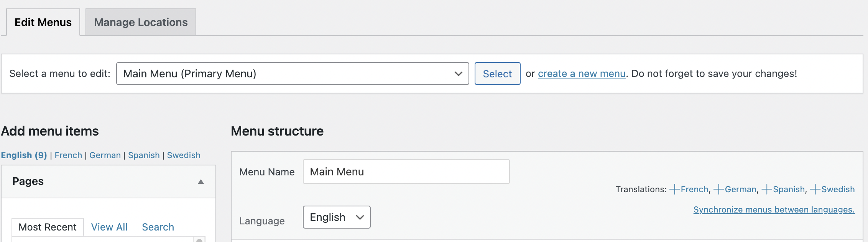Show English (9) menu items

24,155
